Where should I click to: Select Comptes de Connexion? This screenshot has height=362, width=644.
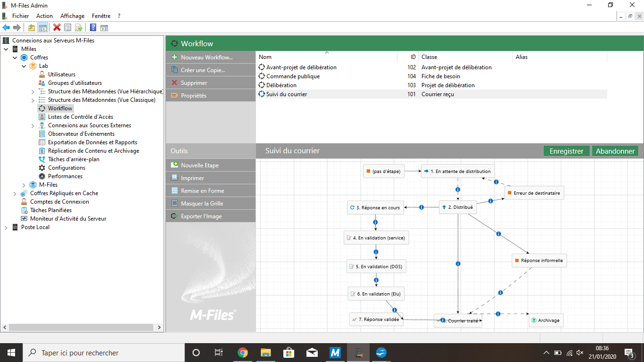tap(59, 202)
